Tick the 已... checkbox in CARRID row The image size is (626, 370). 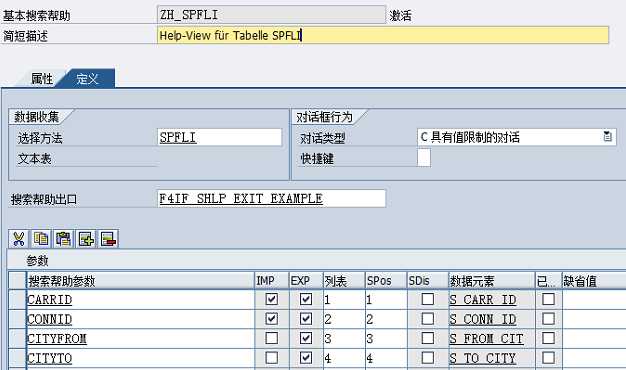pyautogui.click(x=548, y=299)
